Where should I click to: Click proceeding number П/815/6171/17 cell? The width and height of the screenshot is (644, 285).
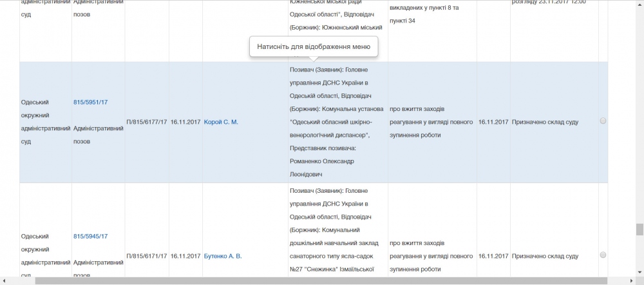[x=147, y=256]
